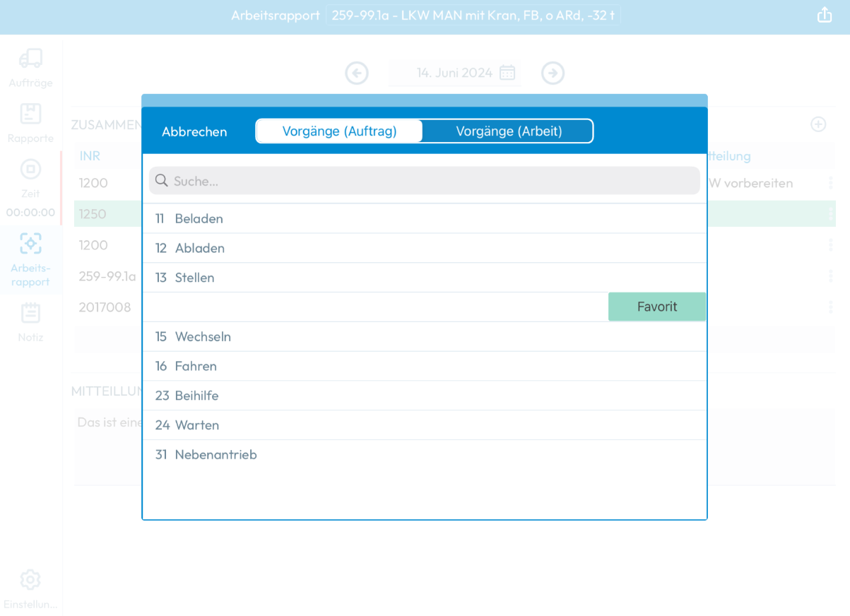Click the 2017008 row entry
The image size is (850, 616).
[x=105, y=307]
